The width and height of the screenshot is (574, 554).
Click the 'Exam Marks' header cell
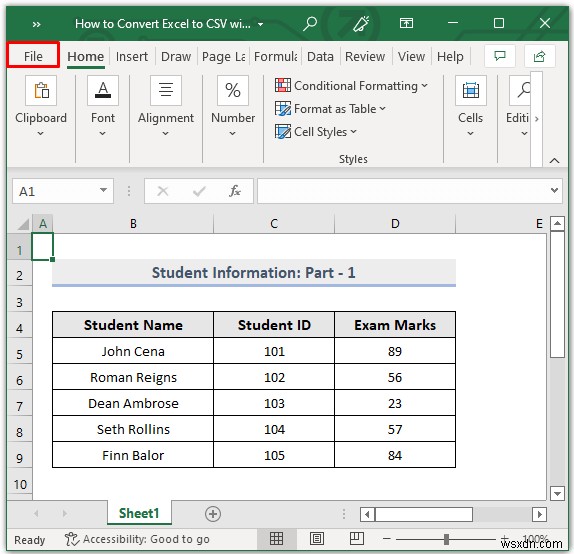395,325
